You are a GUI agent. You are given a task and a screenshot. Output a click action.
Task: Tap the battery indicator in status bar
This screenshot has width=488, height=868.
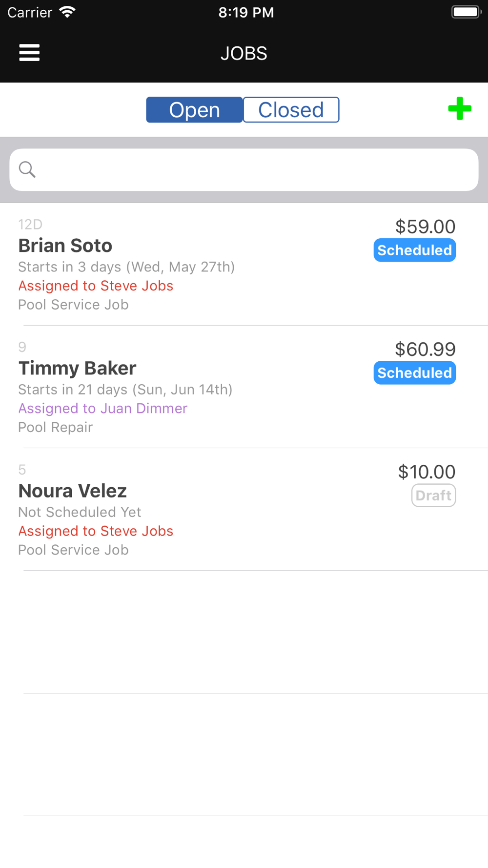click(x=466, y=12)
